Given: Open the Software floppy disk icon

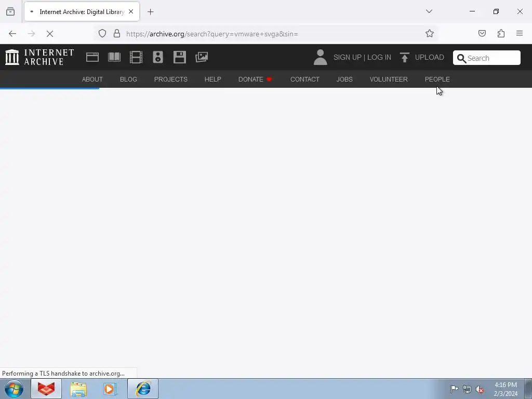Looking at the screenshot, I should [179, 57].
